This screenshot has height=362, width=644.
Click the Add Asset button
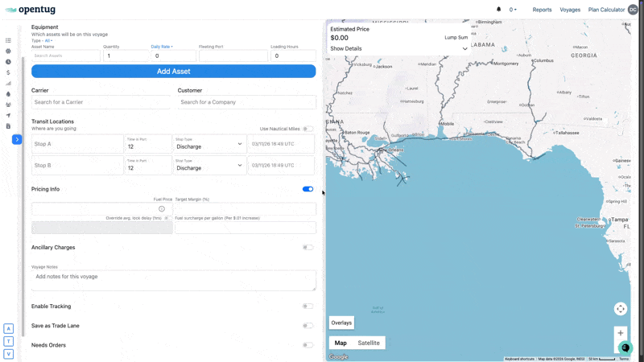[x=173, y=72]
